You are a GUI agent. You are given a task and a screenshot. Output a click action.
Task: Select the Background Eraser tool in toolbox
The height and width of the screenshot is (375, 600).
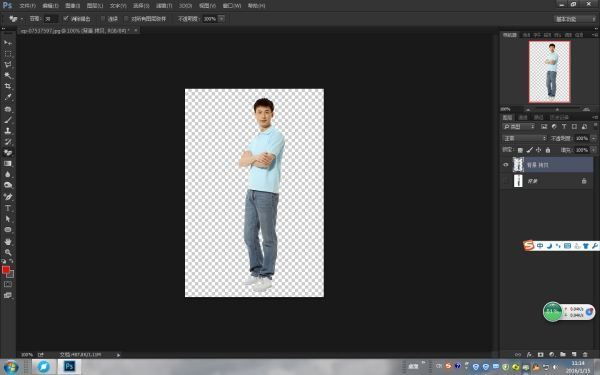point(8,152)
